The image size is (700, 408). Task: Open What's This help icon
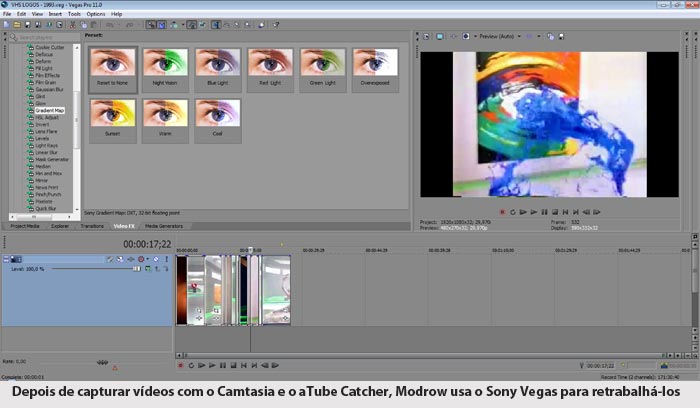(x=276, y=25)
